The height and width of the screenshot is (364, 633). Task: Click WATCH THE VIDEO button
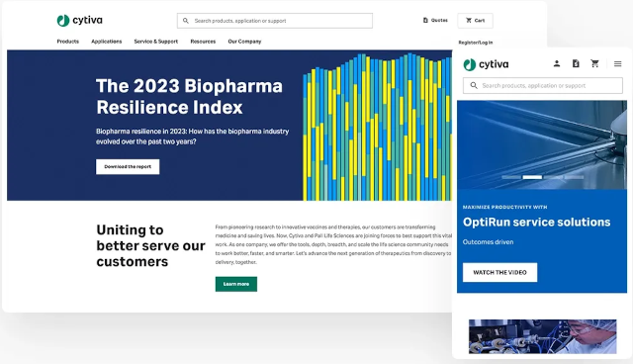coord(499,272)
